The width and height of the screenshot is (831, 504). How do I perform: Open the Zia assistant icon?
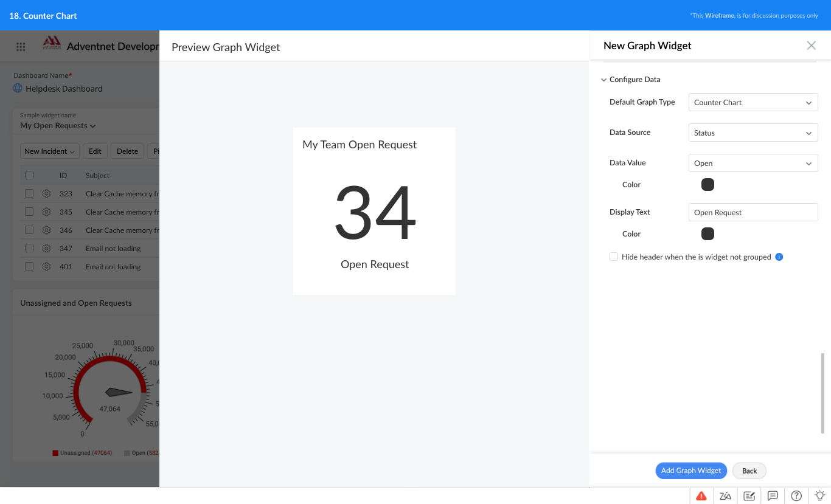(x=725, y=495)
